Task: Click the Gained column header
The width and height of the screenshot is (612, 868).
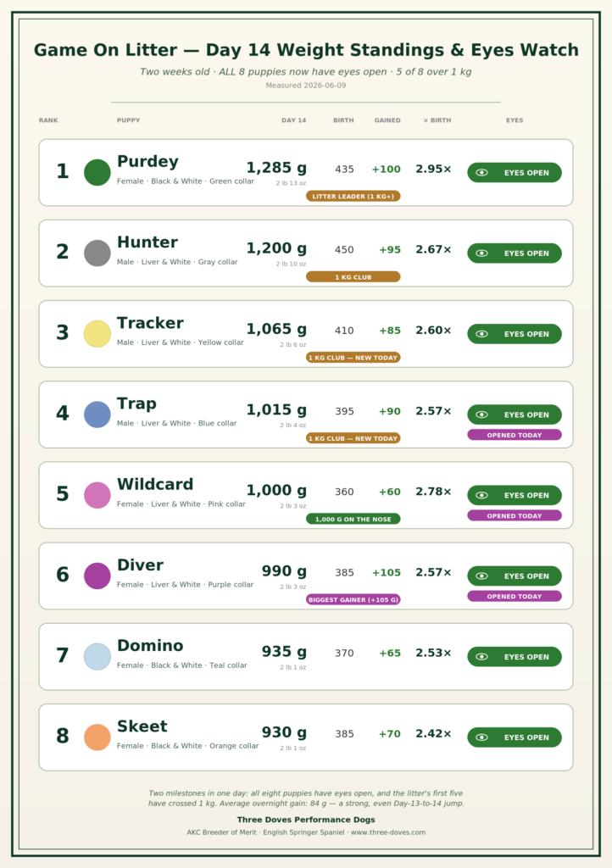Action: coord(387,120)
